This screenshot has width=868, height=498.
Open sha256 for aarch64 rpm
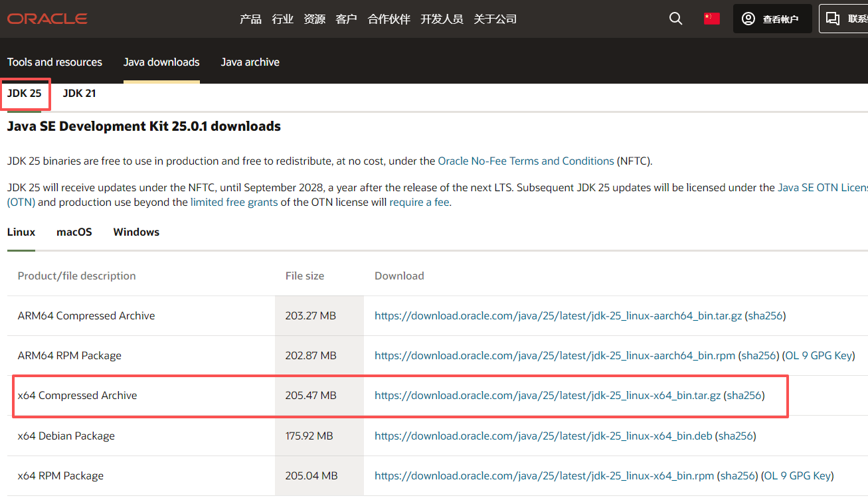click(x=758, y=356)
